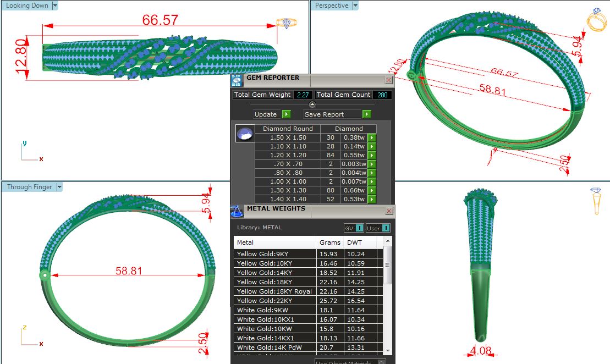Click green arrow for 1.30 X 1.30 row
This screenshot has width=610, height=364.
click(372, 190)
